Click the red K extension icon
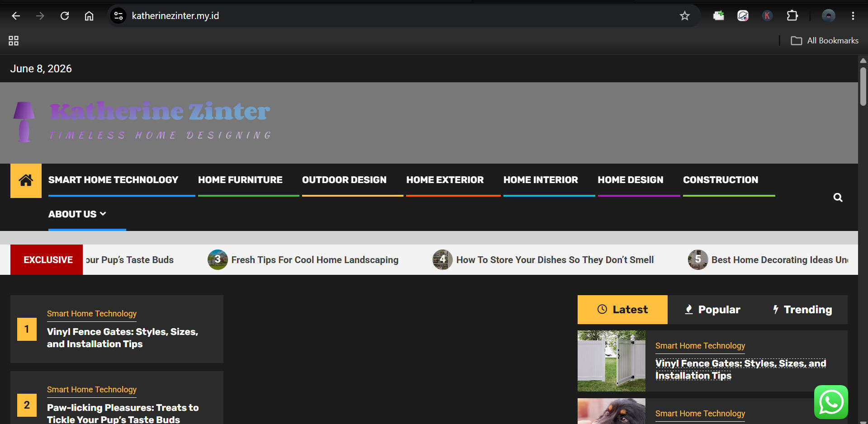 pos(767,16)
